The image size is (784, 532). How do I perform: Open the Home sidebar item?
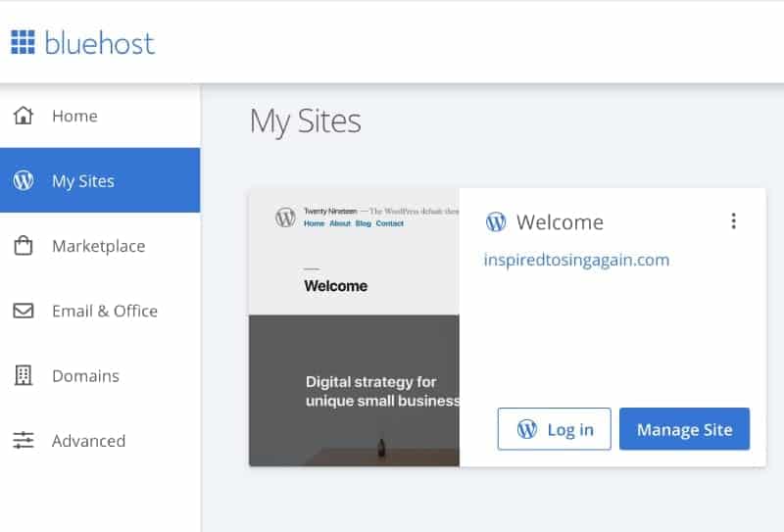click(x=100, y=116)
